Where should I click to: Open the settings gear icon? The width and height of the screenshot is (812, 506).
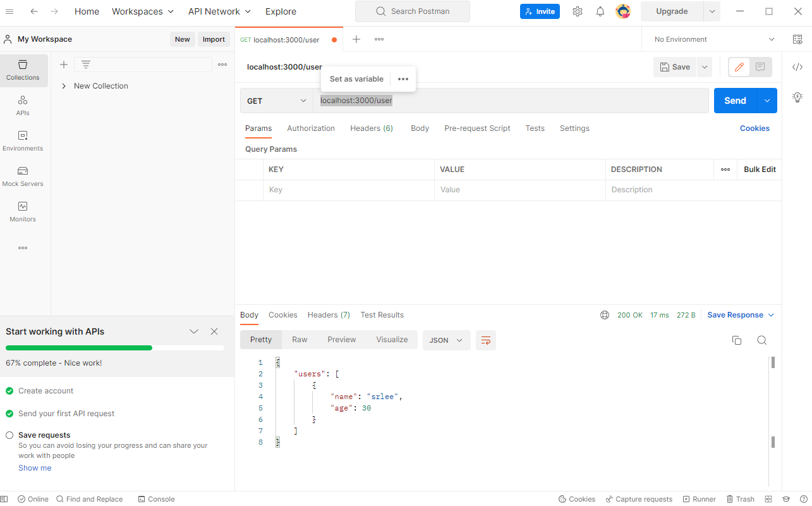[578, 11]
